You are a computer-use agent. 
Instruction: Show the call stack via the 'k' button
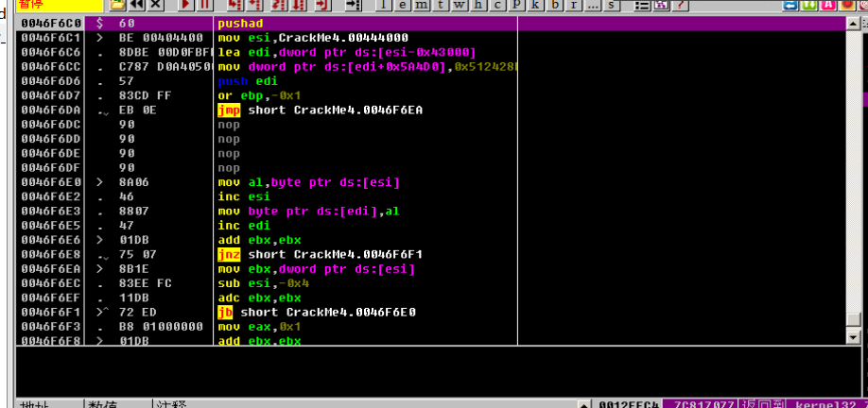(x=535, y=5)
